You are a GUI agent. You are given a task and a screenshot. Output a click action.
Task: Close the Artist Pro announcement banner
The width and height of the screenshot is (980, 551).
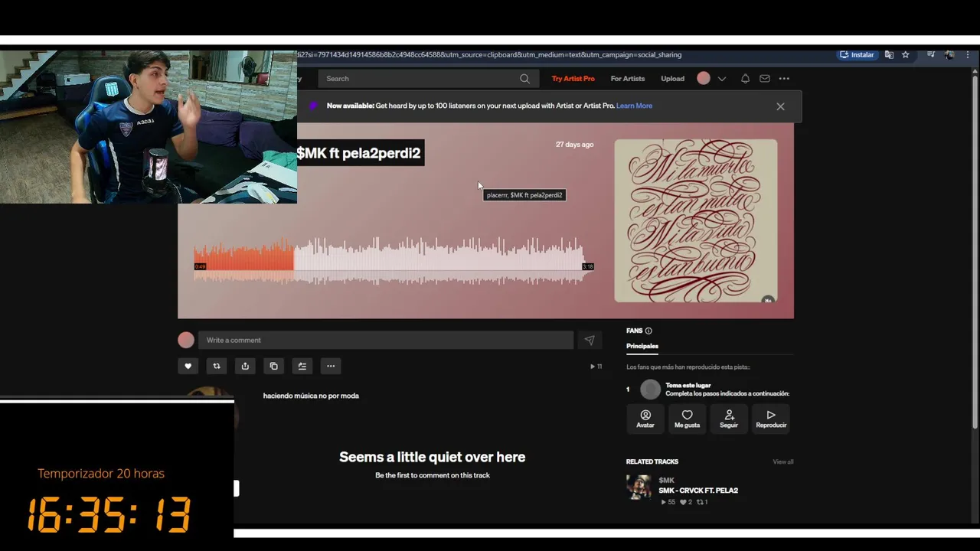coord(780,106)
